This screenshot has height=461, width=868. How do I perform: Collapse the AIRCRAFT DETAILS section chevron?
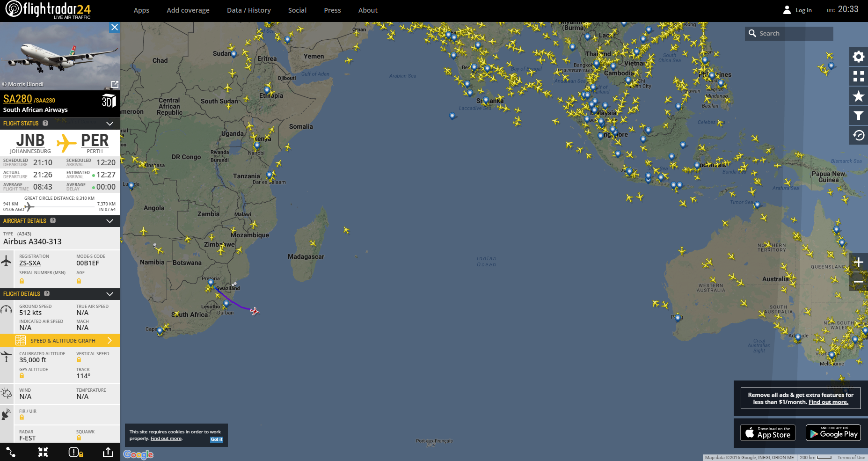pyautogui.click(x=110, y=221)
